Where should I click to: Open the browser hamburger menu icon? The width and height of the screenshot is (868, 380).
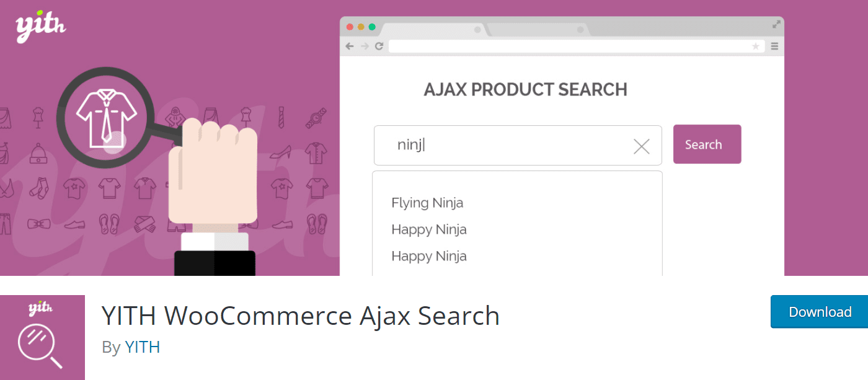[x=774, y=46]
